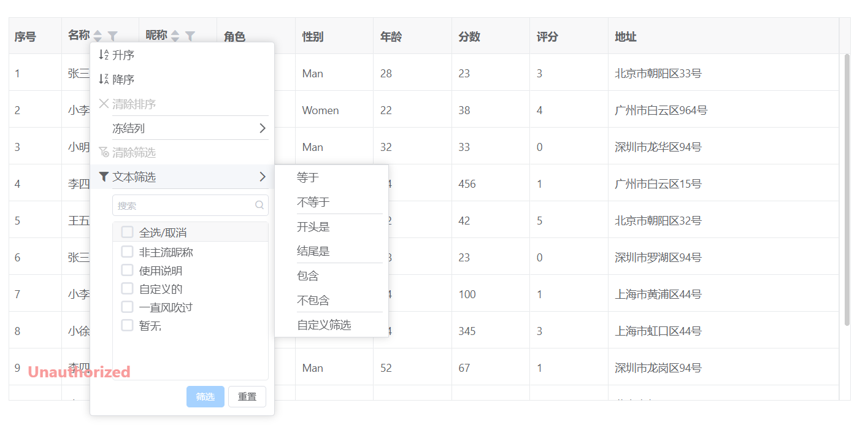Screen dimensions: 868x435
Task: Click the 年龄 column header
Action: coord(412,36)
